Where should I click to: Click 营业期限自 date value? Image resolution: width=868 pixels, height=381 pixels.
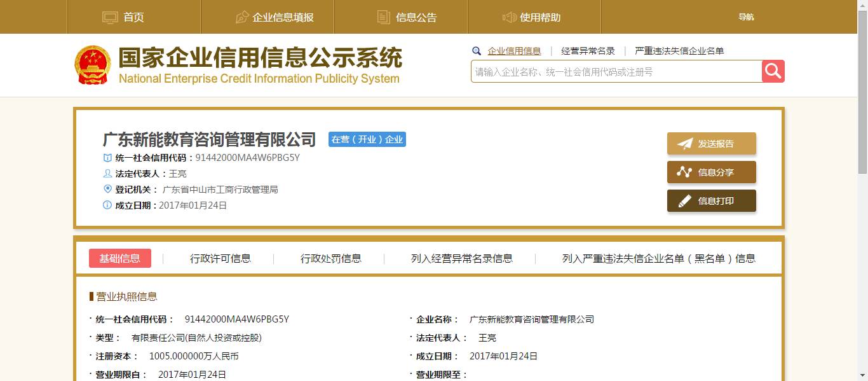point(193,375)
